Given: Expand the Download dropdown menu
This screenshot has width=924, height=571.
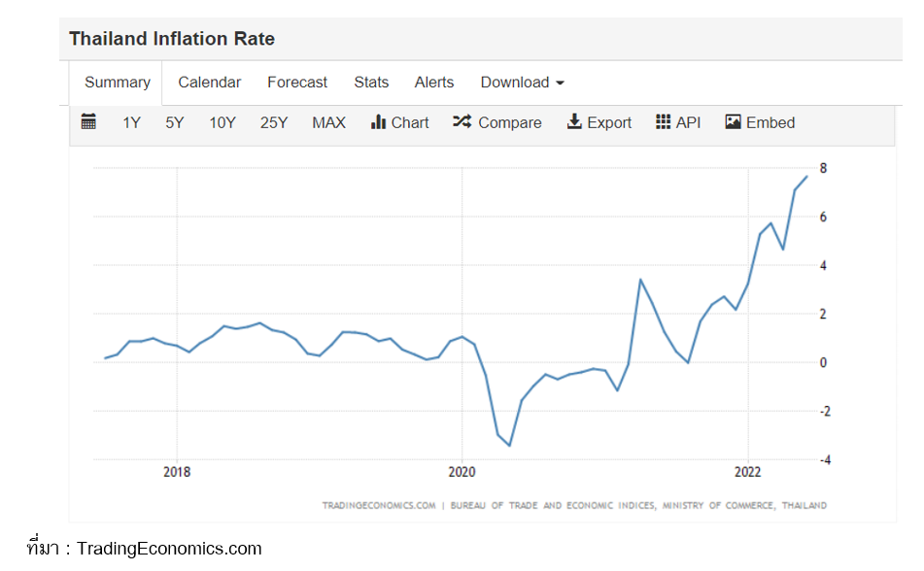Looking at the screenshot, I should pyautogui.click(x=522, y=83).
